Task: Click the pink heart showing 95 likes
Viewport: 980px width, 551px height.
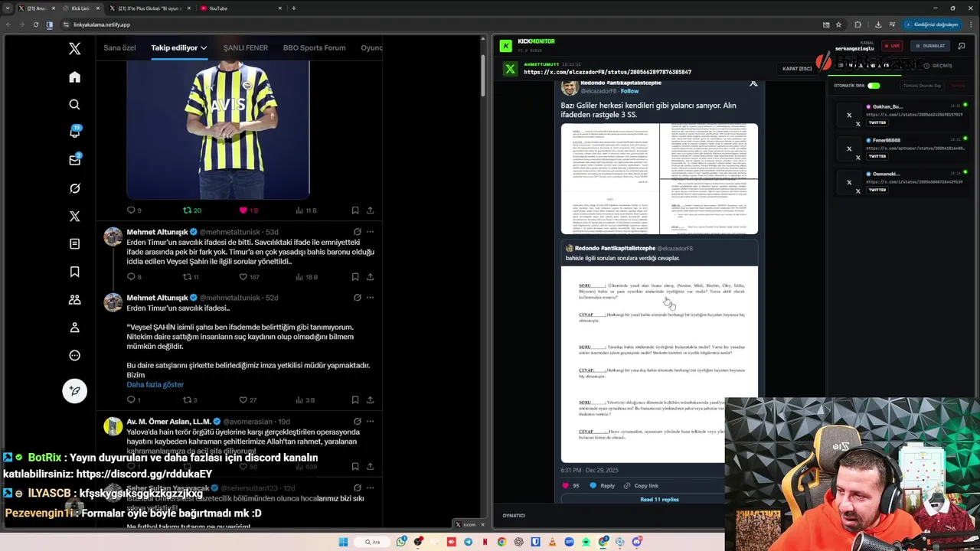Action: 567,485
